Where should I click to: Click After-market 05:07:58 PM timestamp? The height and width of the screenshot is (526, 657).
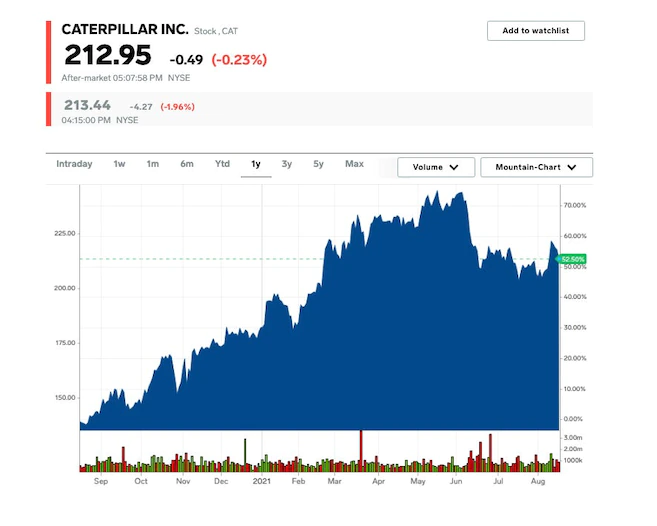point(112,78)
